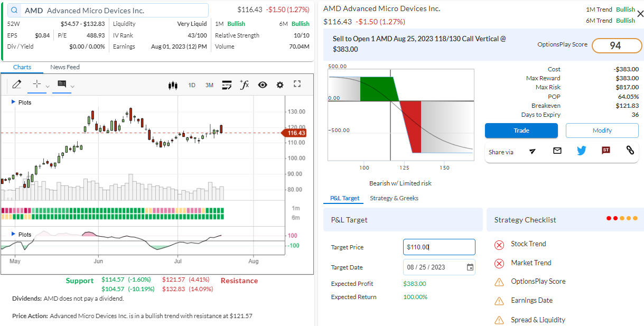Click the Modify button
Image resolution: width=644 pixels, height=326 pixels.
[602, 131]
